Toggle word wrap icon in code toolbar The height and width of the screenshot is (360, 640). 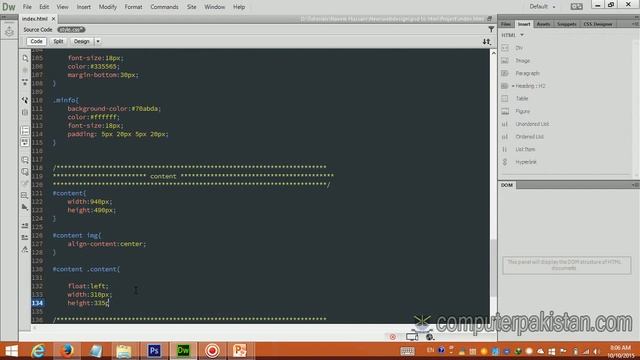[25, 142]
